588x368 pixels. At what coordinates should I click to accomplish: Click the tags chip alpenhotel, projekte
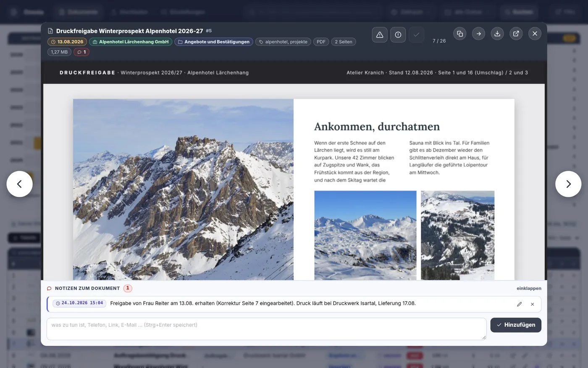pos(283,42)
